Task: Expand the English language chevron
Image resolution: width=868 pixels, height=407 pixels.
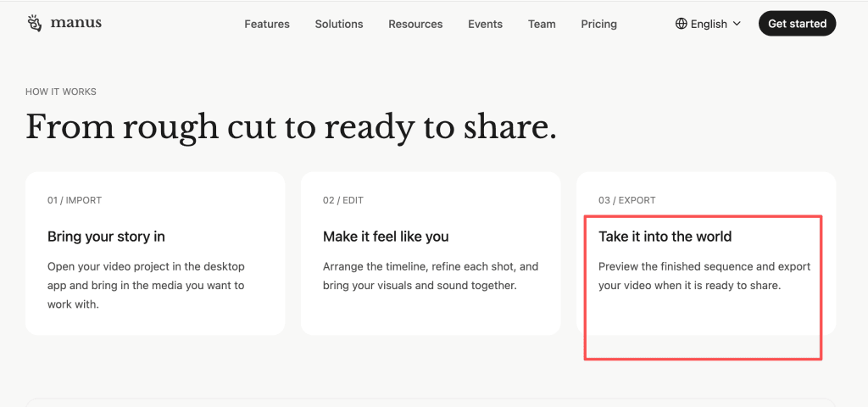Action: [x=737, y=24]
